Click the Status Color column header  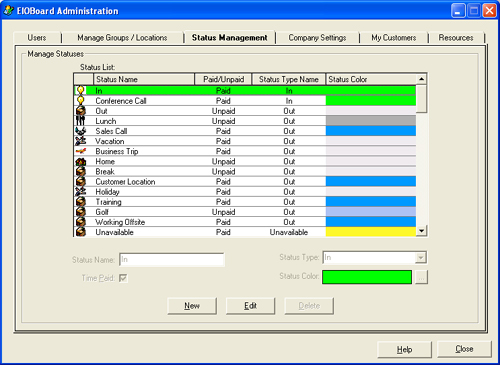pos(371,79)
